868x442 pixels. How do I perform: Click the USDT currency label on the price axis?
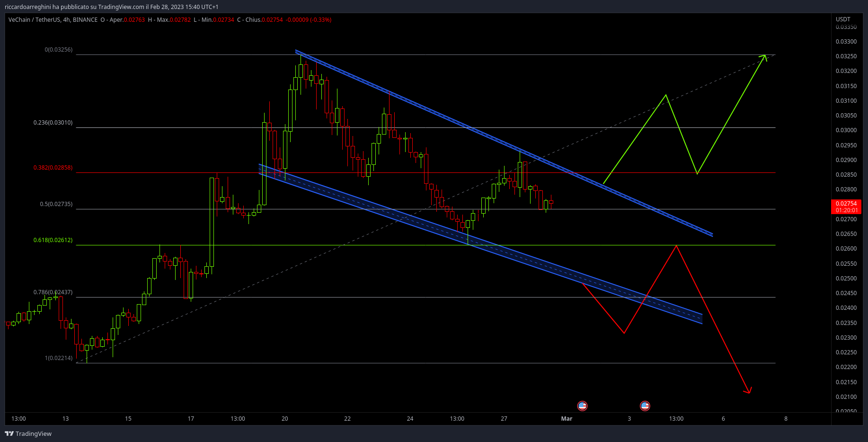tap(843, 19)
